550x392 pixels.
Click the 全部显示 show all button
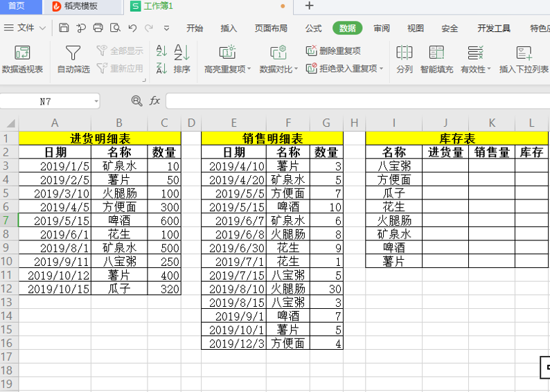pyautogui.click(x=120, y=51)
